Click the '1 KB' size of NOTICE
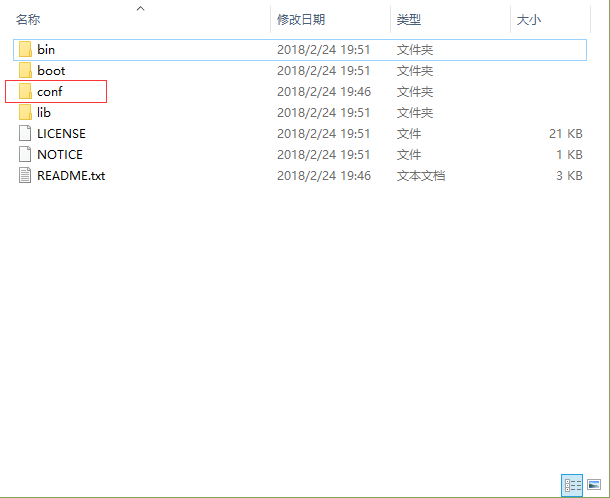 pos(569,154)
